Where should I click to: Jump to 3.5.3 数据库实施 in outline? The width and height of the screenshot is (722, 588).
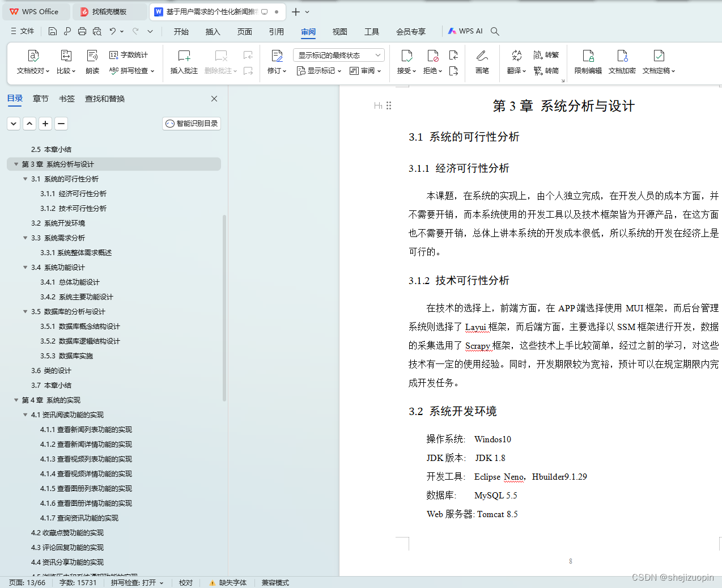tap(66, 356)
